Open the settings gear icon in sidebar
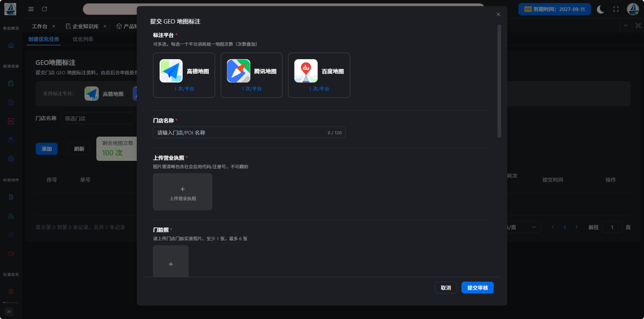644x319 pixels. [x=11, y=159]
